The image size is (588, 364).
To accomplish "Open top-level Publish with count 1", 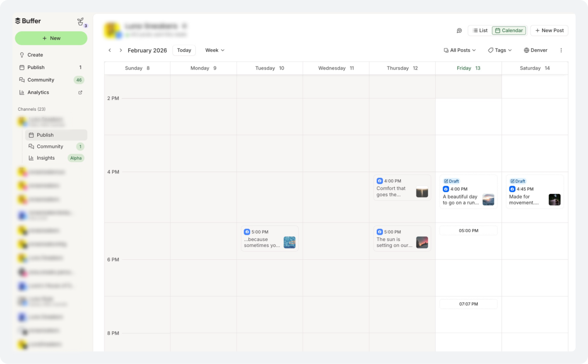I will [51, 67].
